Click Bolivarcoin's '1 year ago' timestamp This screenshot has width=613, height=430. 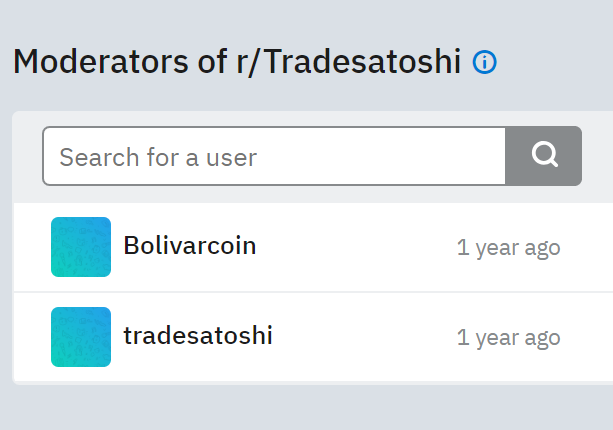509,248
